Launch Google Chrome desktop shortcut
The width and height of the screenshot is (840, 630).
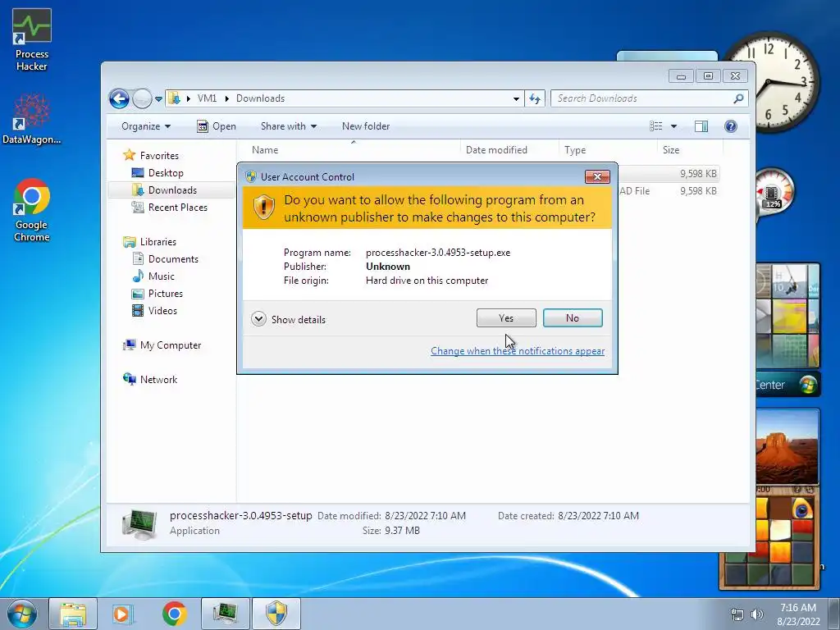(32, 210)
